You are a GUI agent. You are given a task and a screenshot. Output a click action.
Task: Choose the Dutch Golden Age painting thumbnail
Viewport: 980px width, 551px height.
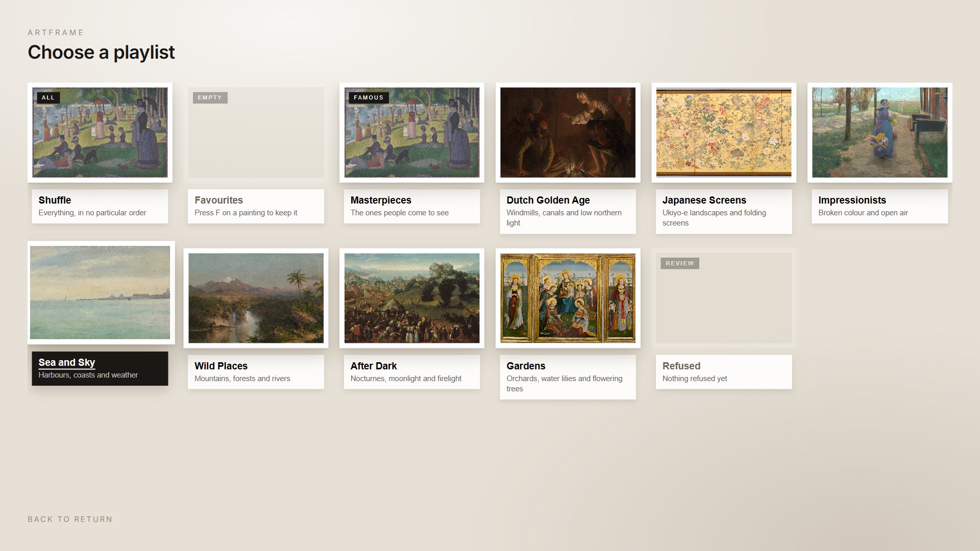tap(568, 132)
